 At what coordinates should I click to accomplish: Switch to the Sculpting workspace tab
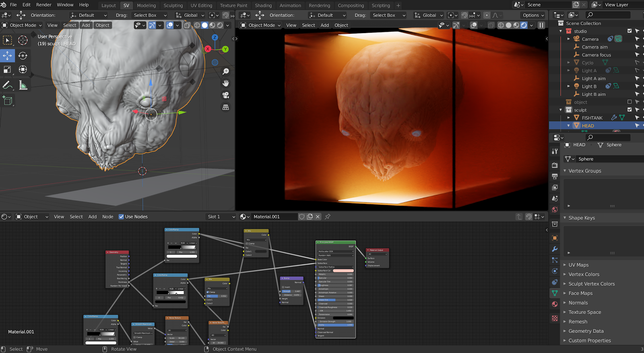tap(173, 6)
